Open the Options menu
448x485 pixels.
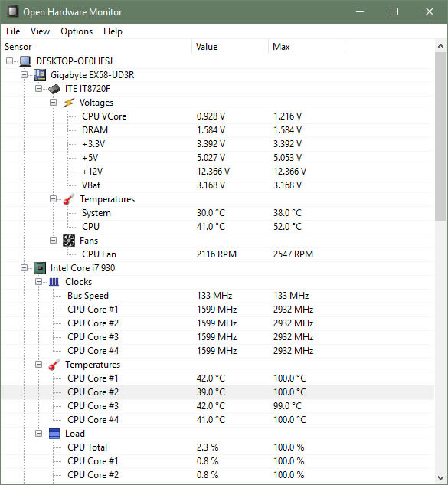click(x=77, y=31)
